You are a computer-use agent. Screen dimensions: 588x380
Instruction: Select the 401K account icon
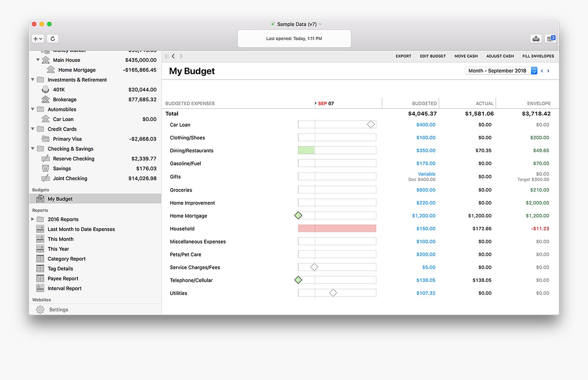(46, 90)
